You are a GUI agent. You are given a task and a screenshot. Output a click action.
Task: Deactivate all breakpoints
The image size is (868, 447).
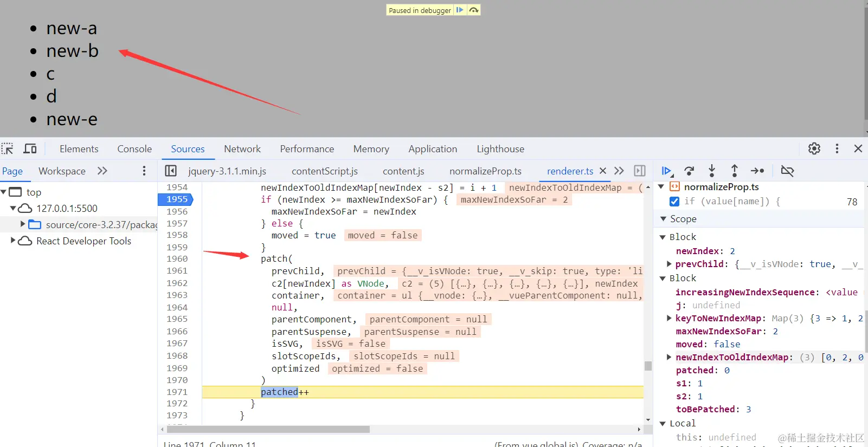pyautogui.click(x=787, y=171)
